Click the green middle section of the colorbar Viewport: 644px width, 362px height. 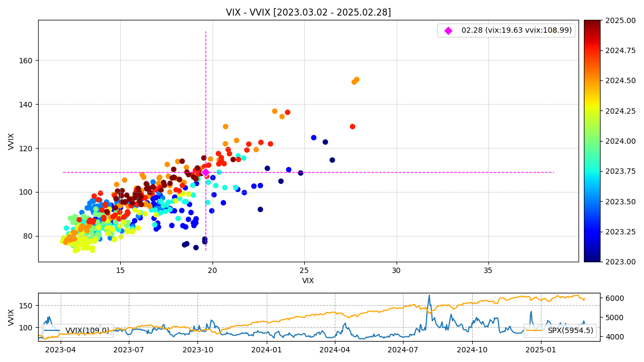[x=592, y=141]
